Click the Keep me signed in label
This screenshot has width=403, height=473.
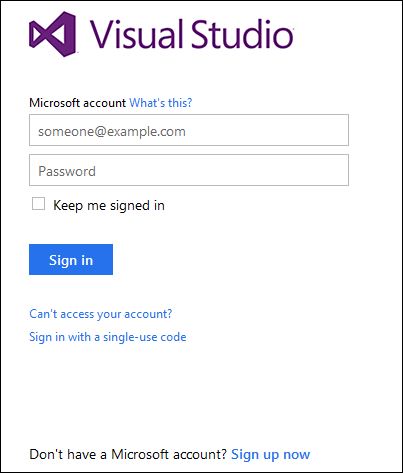click(109, 205)
